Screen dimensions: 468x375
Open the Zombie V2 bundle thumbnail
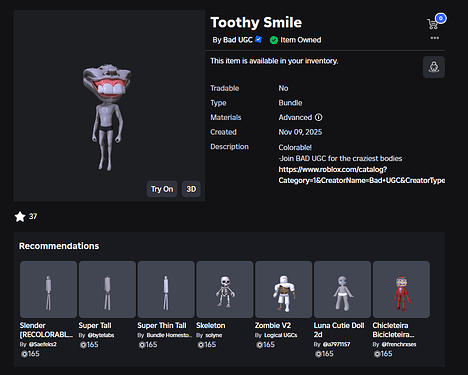284,289
